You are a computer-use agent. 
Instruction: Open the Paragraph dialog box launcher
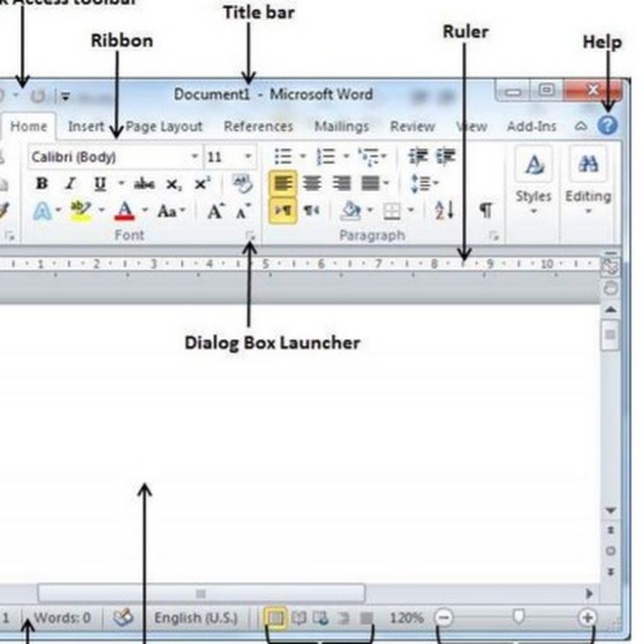point(494,235)
